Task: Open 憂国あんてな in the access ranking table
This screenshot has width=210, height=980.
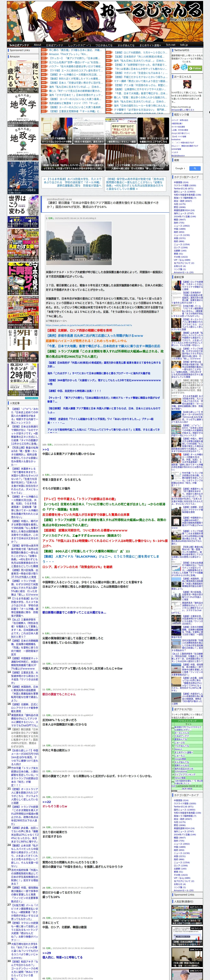Action: [x=181, y=739]
